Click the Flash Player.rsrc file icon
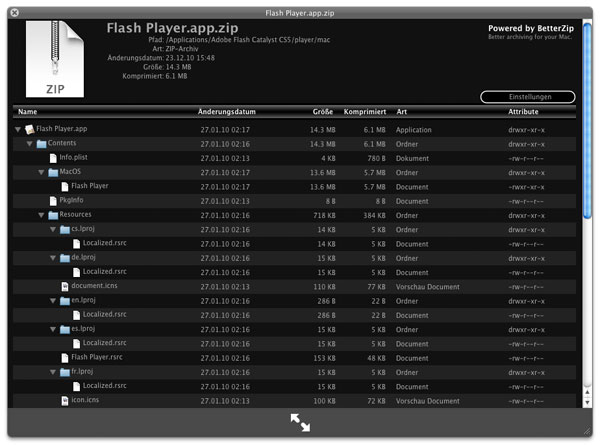 tap(65, 357)
